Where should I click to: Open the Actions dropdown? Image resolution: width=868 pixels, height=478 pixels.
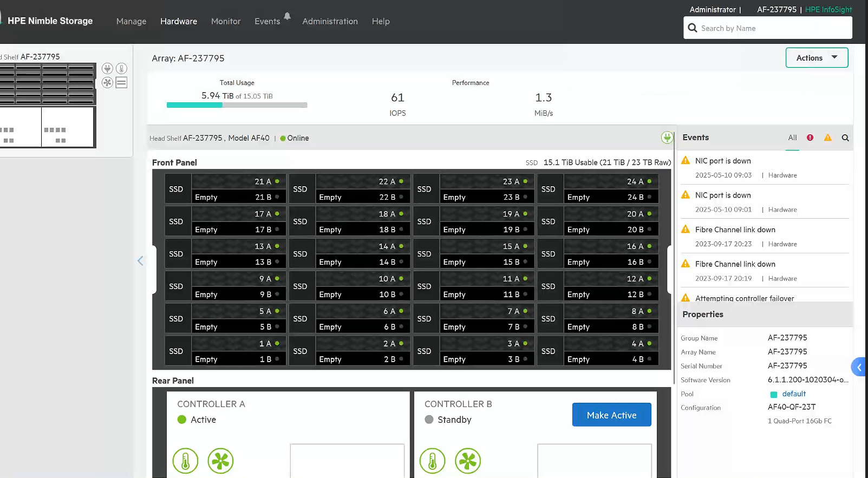[817, 58]
